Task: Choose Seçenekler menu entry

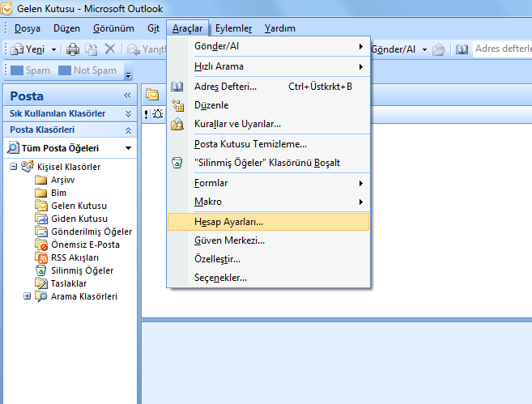Action: (268, 278)
